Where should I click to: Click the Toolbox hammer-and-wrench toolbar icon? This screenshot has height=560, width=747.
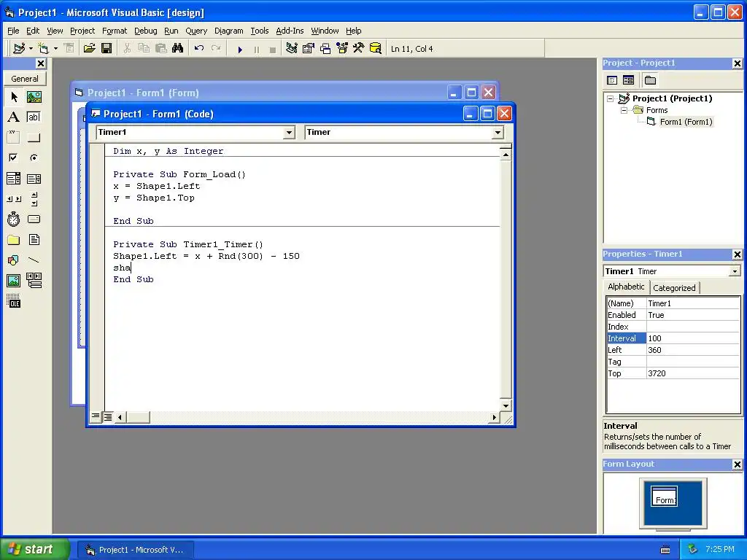coord(358,48)
